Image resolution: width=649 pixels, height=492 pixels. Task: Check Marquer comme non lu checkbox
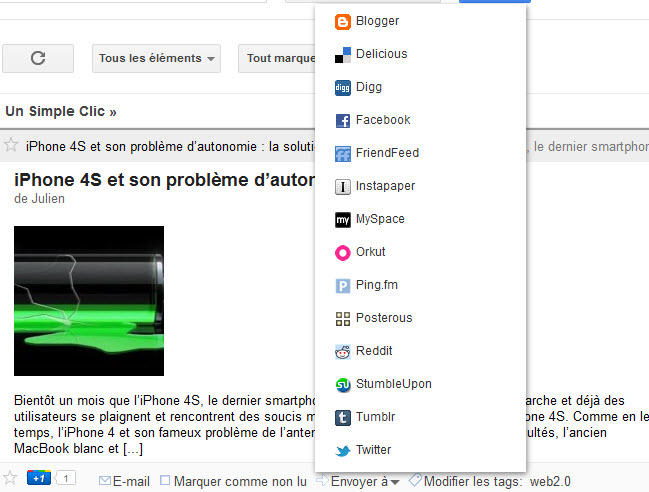coord(165,480)
